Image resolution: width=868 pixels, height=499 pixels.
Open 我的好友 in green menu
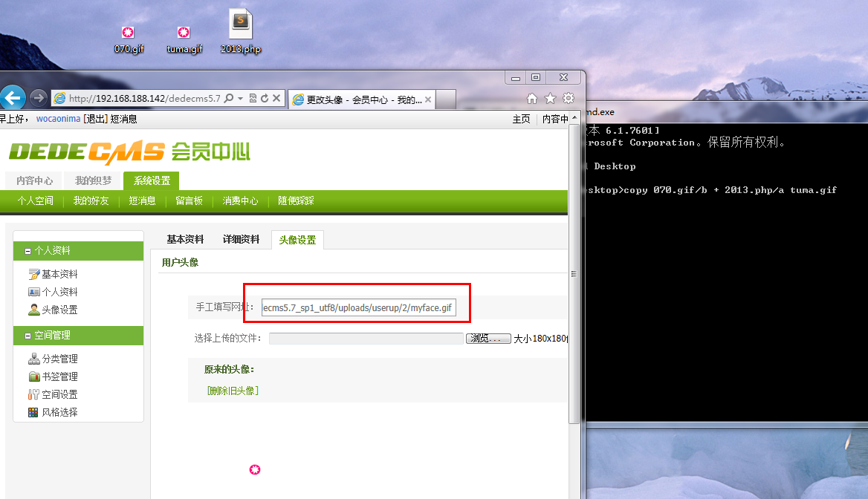point(91,200)
